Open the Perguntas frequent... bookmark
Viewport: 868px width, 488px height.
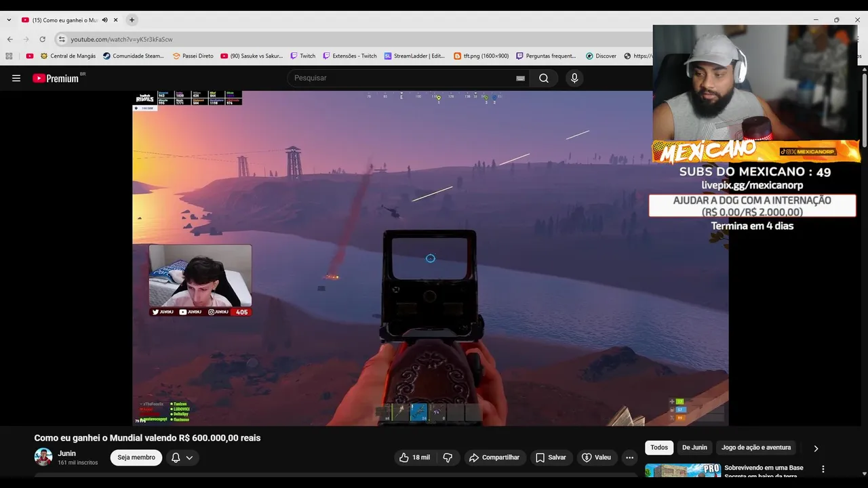546,56
